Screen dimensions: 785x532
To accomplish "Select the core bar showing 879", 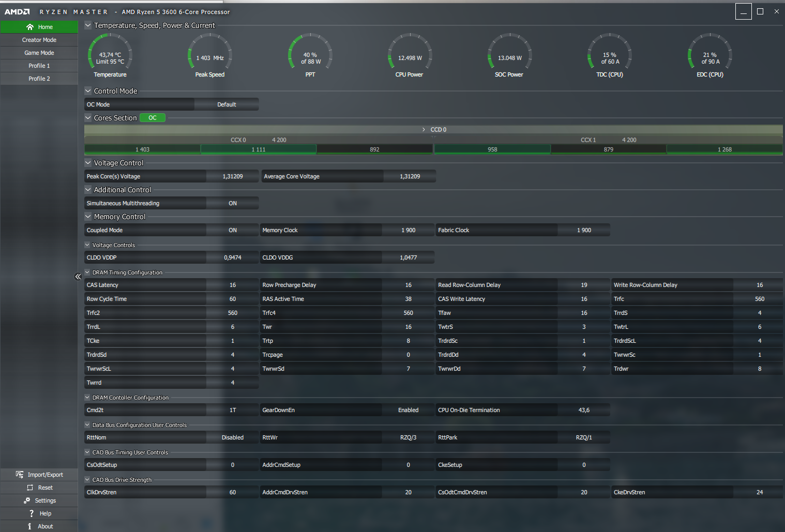I will (x=609, y=149).
